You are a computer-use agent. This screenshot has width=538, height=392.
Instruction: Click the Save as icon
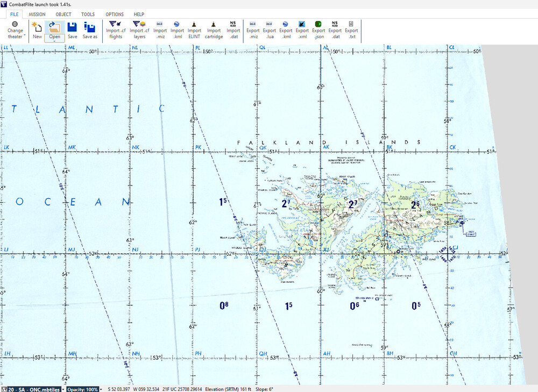[90, 30]
